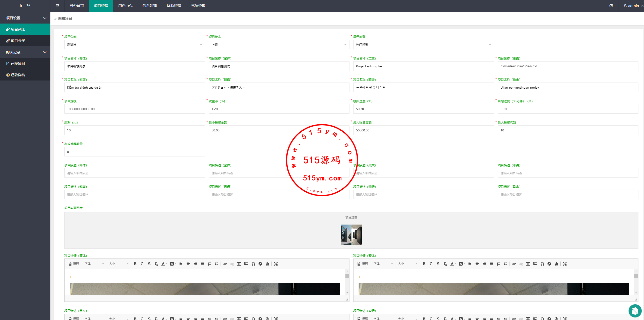Insert image in the 项目详情(简体) editor toolbar
Viewport: 644px width, 320px height.
click(246, 264)
